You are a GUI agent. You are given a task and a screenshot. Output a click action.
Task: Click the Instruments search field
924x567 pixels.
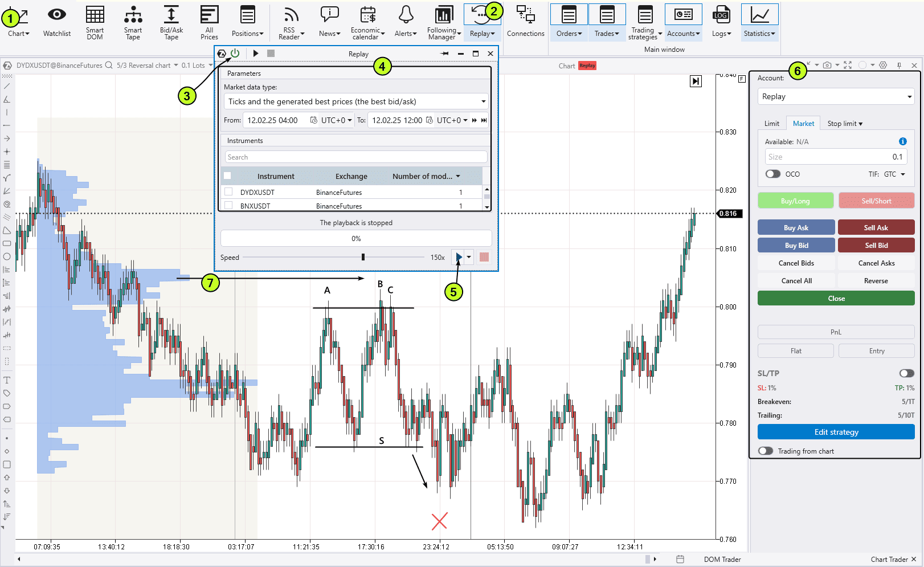(356, 157)
